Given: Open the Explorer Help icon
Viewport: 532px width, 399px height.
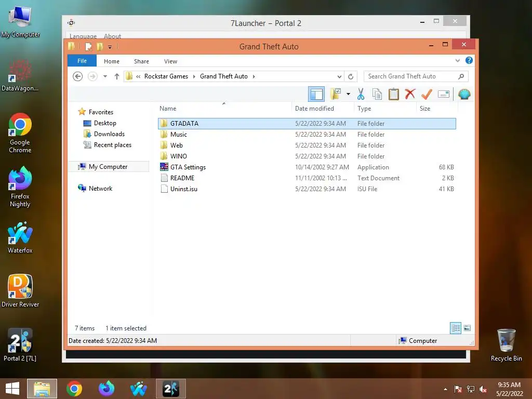Looking at the screenshot, I should tap(469, 60).
